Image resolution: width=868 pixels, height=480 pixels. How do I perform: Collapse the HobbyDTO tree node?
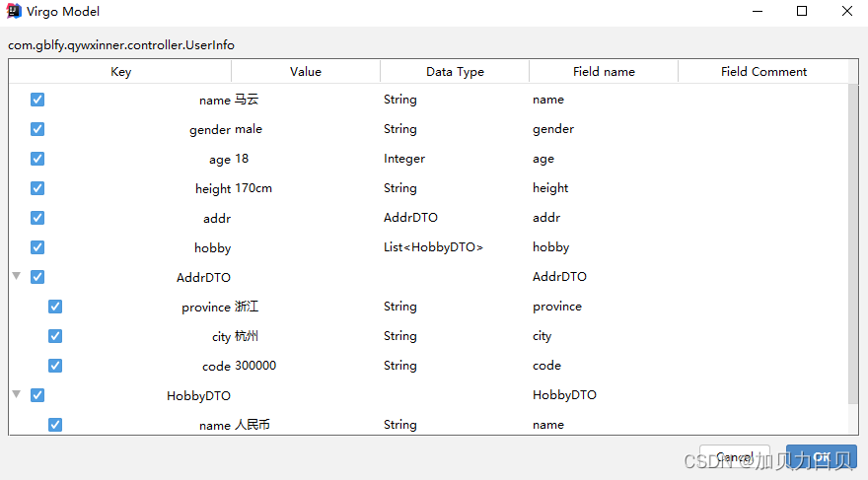pos(16,394)
